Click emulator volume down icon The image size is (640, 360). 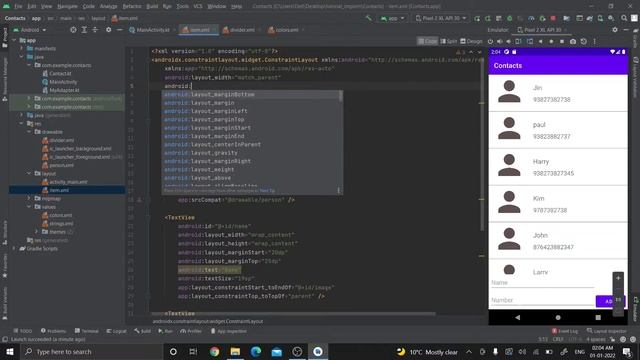pos(509,41)
